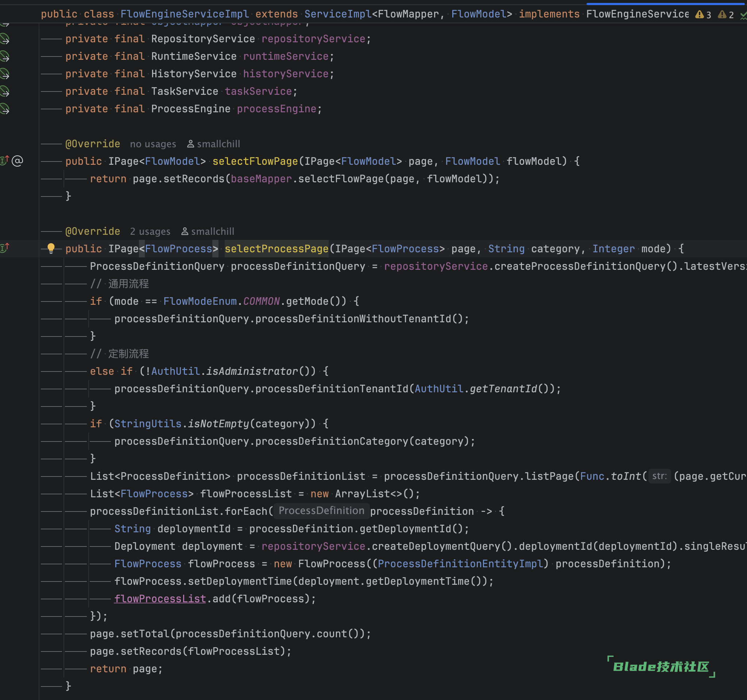Click Spring bean gutter icon beside historyService
747x700 pixels.
[x=5, y=74]
